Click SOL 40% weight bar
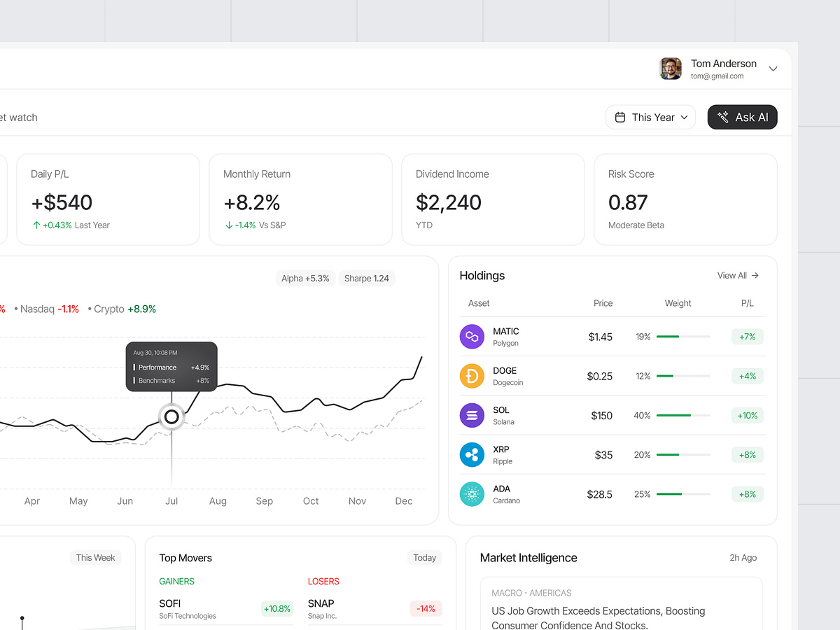The width and height of the screenshot is (840, 630). pyautogui.click(x=683, y=415)
